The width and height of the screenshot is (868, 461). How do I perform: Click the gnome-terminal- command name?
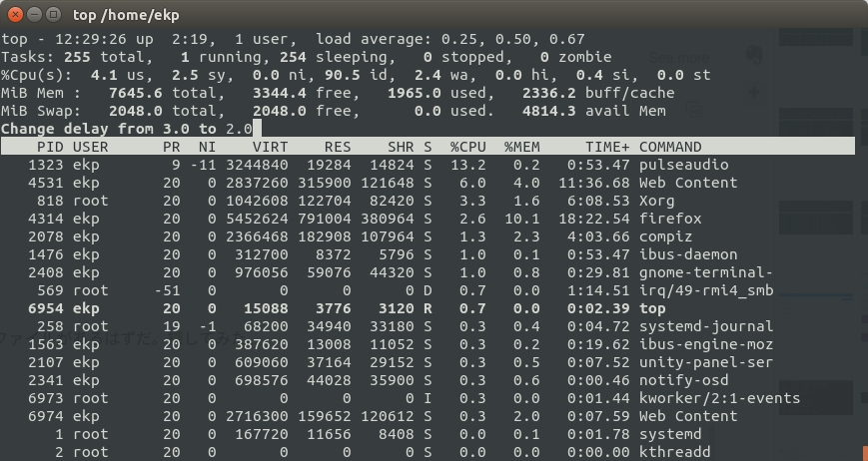pos(706,272)
